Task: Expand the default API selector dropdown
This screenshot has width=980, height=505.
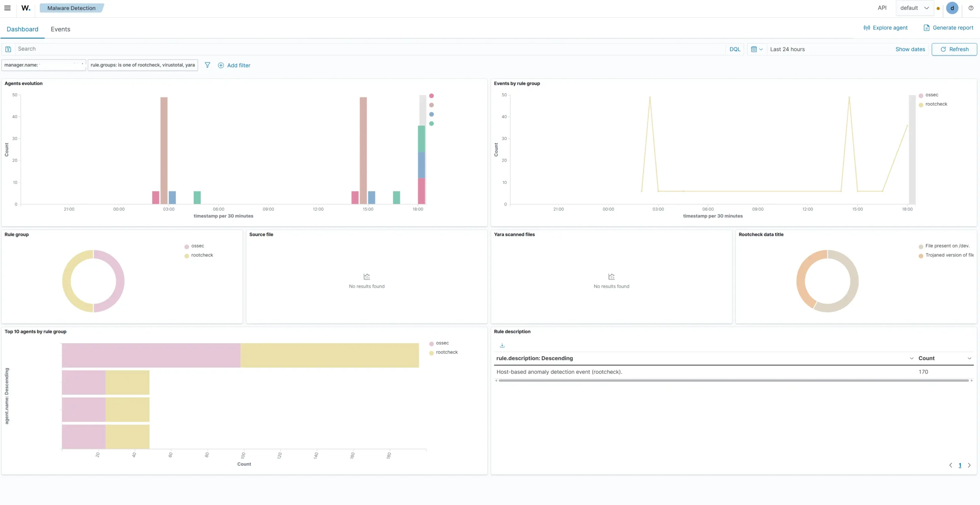Action: [915, 8]
